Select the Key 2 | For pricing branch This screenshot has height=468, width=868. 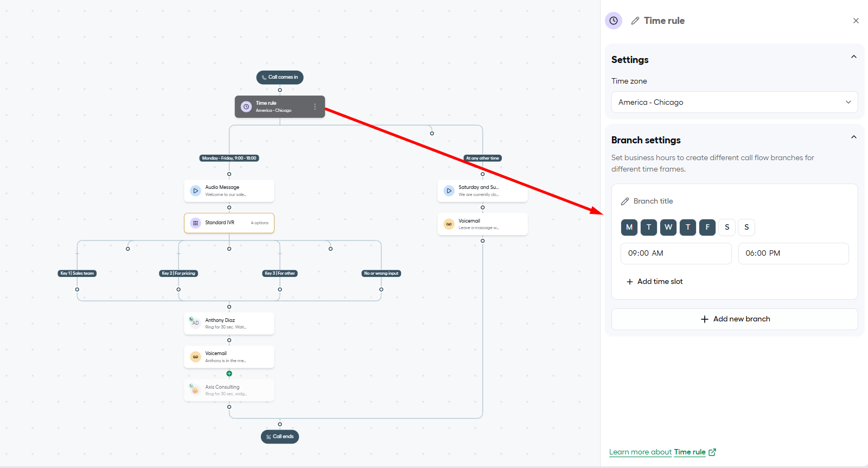pyautogui.click(x=178, y=274)
